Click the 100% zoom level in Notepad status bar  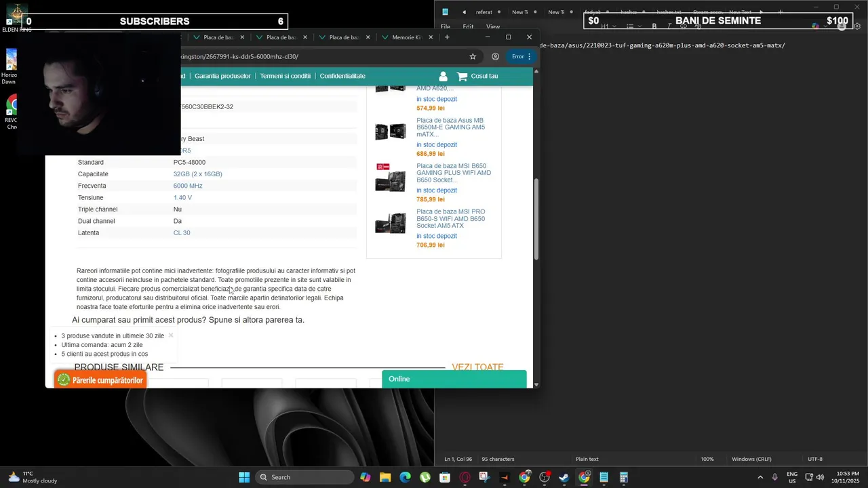[x=707, y=459]
